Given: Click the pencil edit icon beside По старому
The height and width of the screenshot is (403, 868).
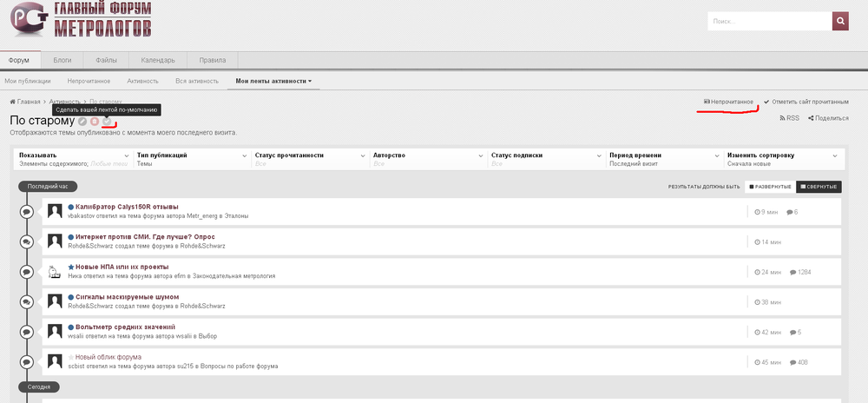Looking at the screenshot, I should coord(82,122).
